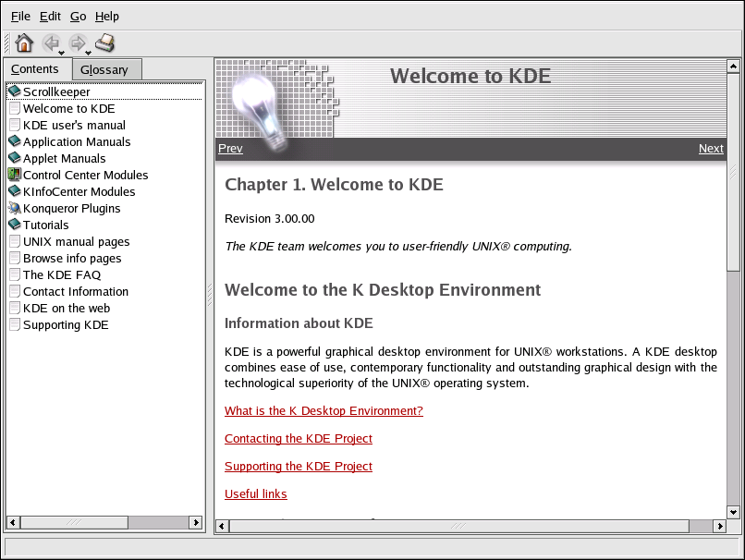Click the Tutorials book icon
The height and width of the screenshot is (560, 745).
click(x=14, y=225)
